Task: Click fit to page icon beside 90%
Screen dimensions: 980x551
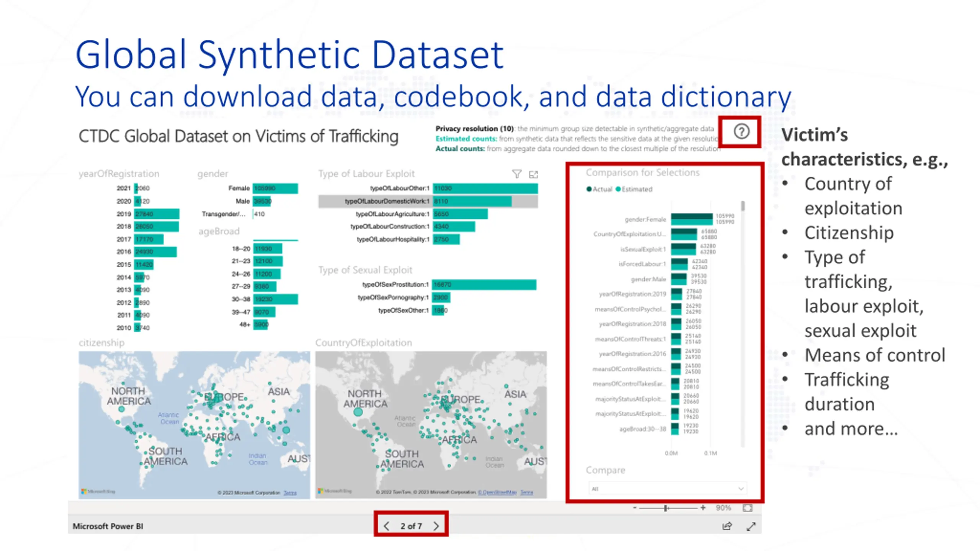Action: click(x=747, y=508)
